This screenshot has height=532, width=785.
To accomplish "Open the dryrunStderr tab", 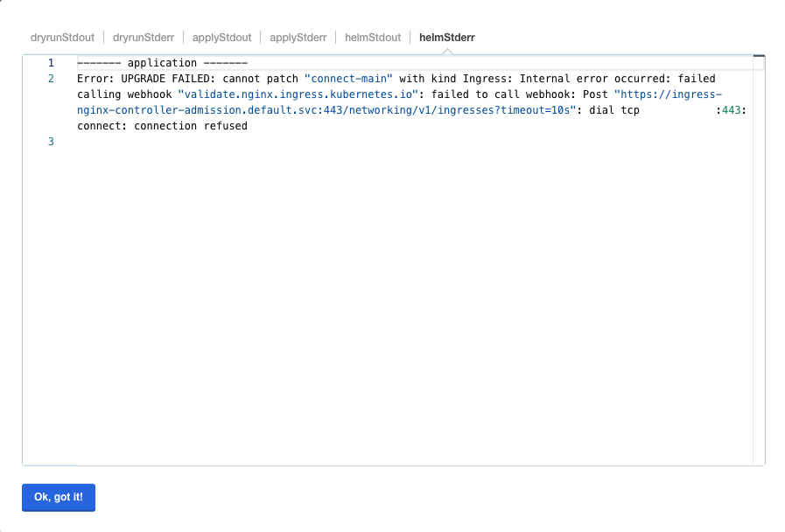I will [144, 38].
